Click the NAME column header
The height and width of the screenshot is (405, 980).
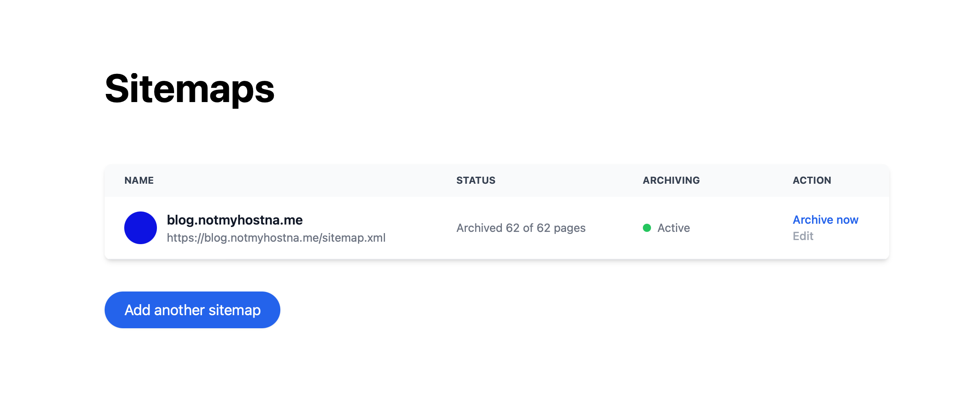[139, 180]
